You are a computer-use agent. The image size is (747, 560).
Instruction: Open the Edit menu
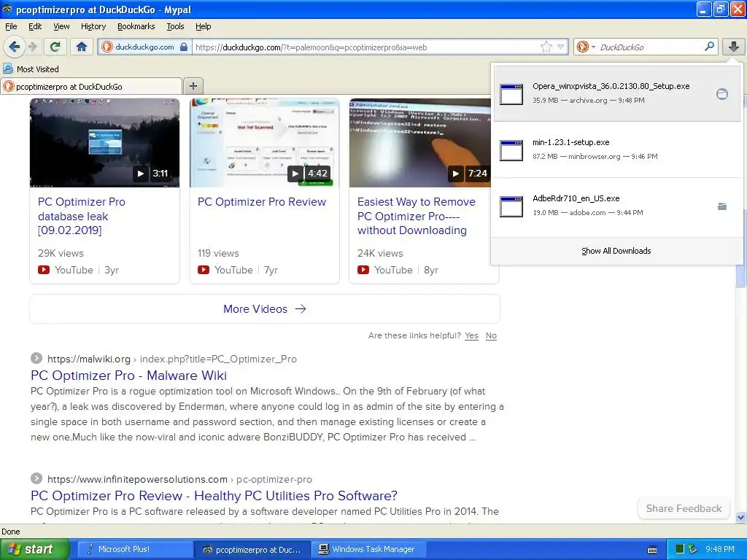(x=35, y=26)
